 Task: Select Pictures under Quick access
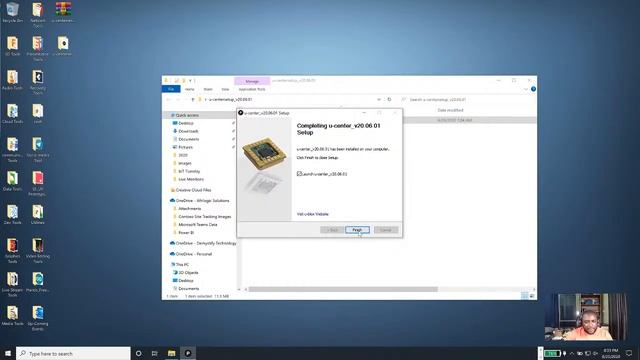185,147
